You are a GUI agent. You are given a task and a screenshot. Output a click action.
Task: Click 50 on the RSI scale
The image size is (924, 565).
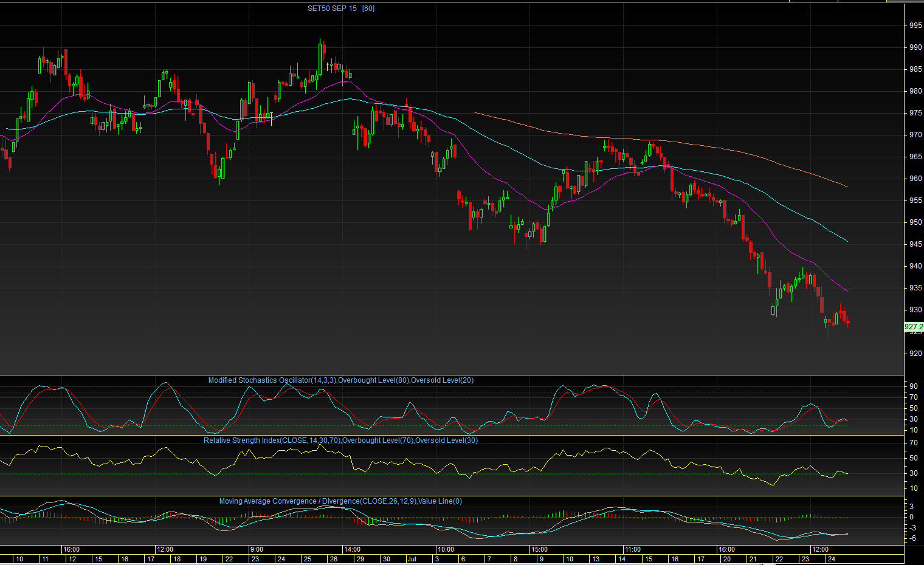(914, 458)
